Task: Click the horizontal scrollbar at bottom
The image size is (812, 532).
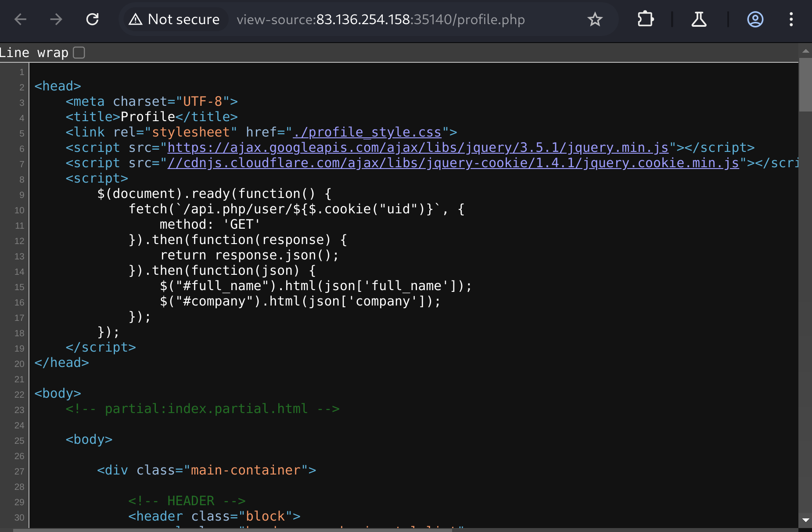Action: point(233,530)
